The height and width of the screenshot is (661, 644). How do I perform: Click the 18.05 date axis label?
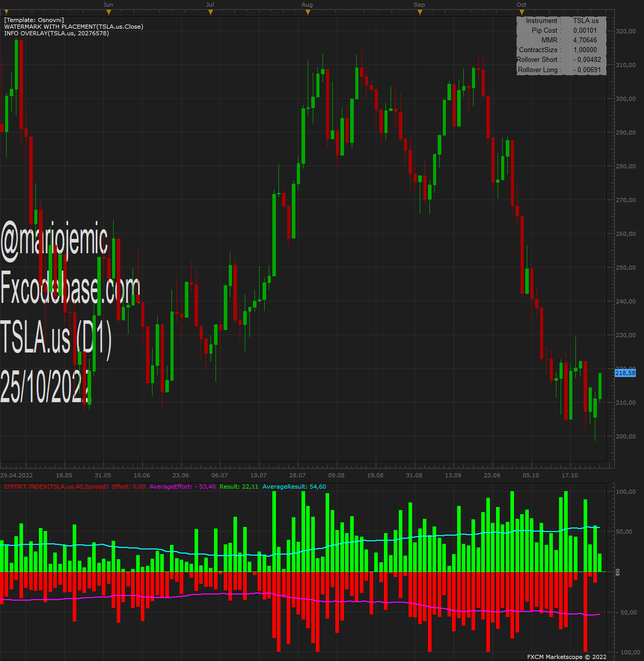point(64,475)
